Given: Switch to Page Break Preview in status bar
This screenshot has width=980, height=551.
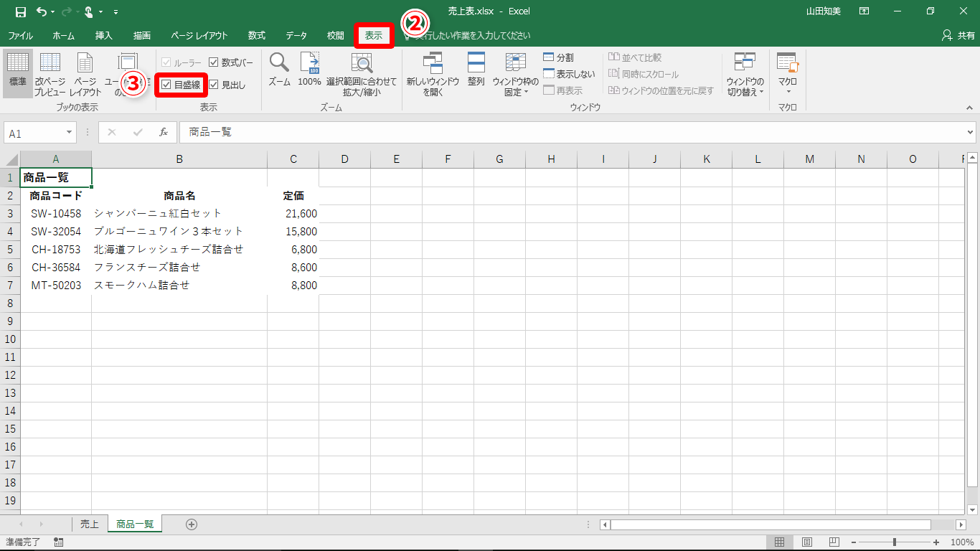Looking at the screenshot, I should point(834,542).
